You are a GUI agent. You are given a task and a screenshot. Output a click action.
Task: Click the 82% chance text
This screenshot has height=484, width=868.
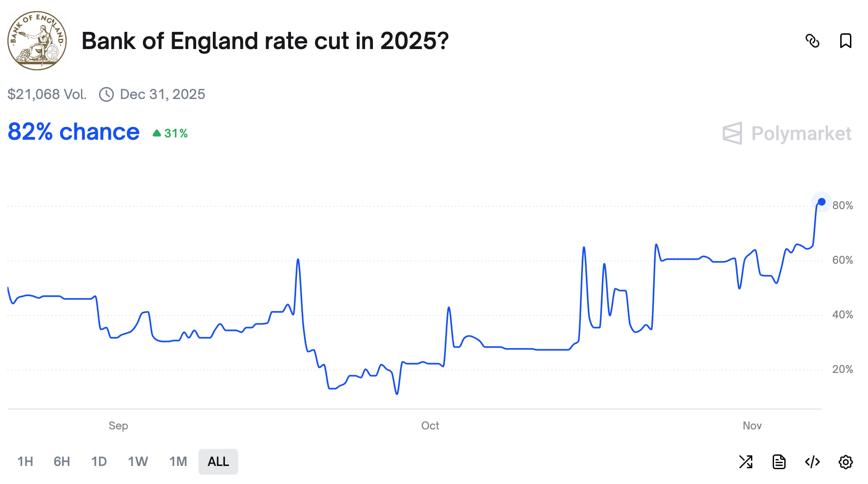[74, 132]
